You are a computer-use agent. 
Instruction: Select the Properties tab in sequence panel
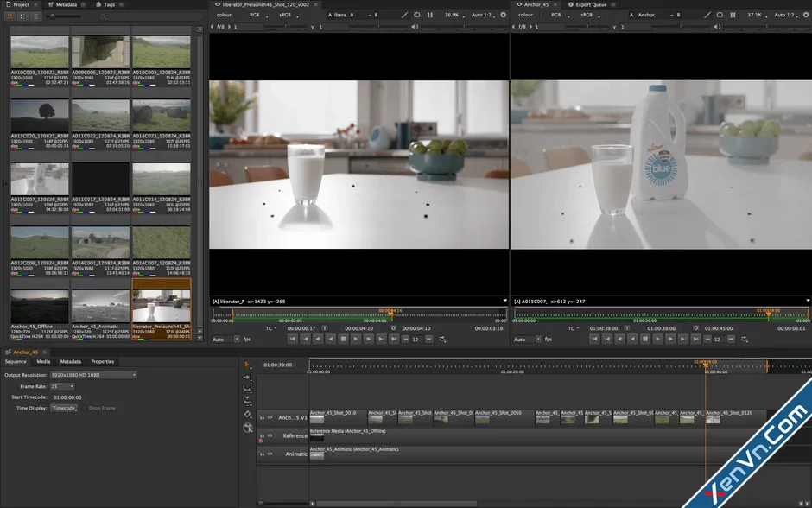tap(103, 361)
